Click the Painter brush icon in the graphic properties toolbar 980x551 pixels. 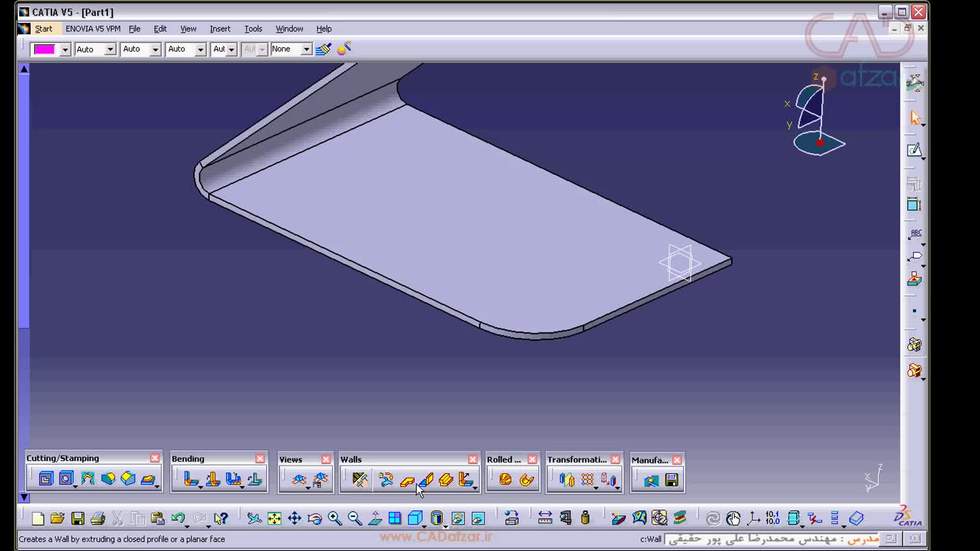point(323,49)
